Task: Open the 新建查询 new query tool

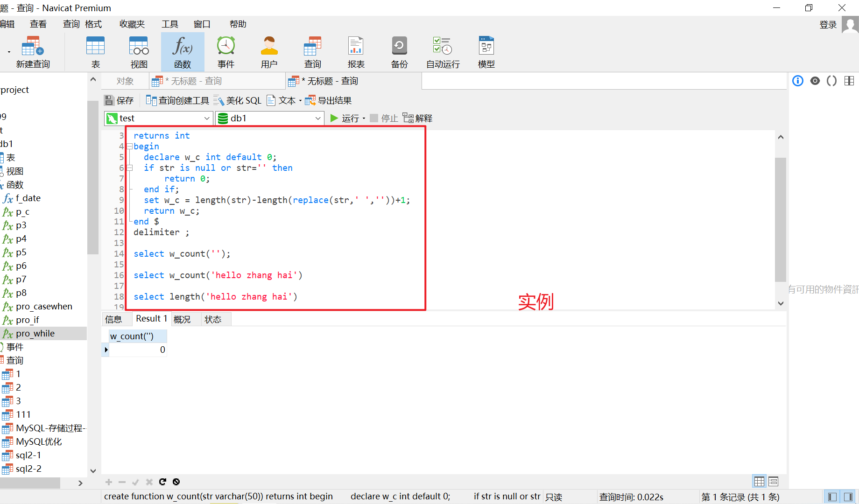Action: pos(33,52)
